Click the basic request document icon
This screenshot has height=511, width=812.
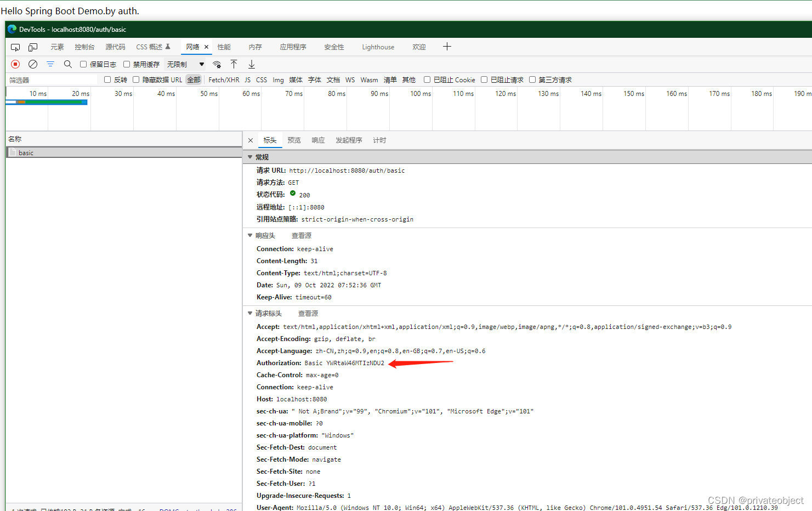point(13,152)
